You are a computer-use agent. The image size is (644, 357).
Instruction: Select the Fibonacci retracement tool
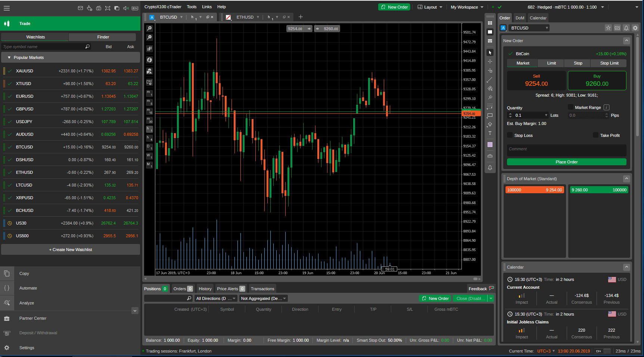pos(490,106)
